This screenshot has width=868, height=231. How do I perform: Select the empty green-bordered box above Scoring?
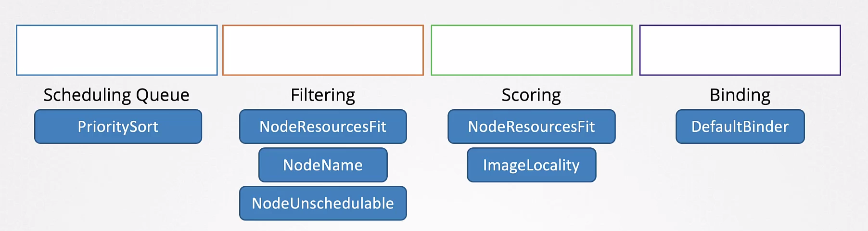click(531, 50)
